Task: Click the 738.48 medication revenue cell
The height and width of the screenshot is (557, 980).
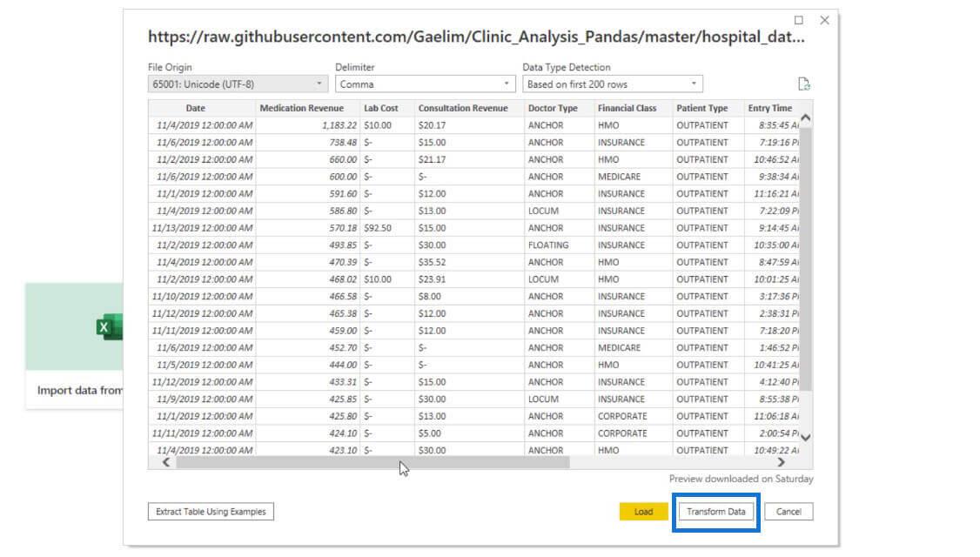Action: click(x=308, y=143)
